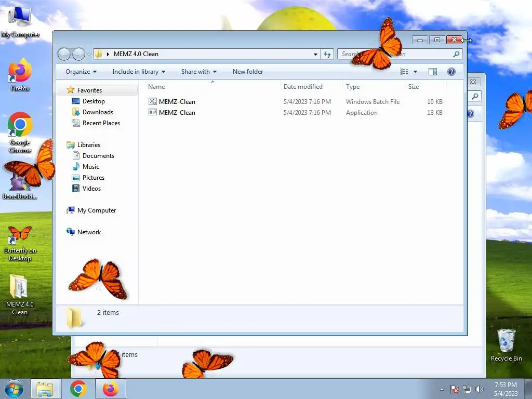532x399 pixels.
Task: Click MEMZ 4.0 Clean in address bar
Action: tap(136, 54)
